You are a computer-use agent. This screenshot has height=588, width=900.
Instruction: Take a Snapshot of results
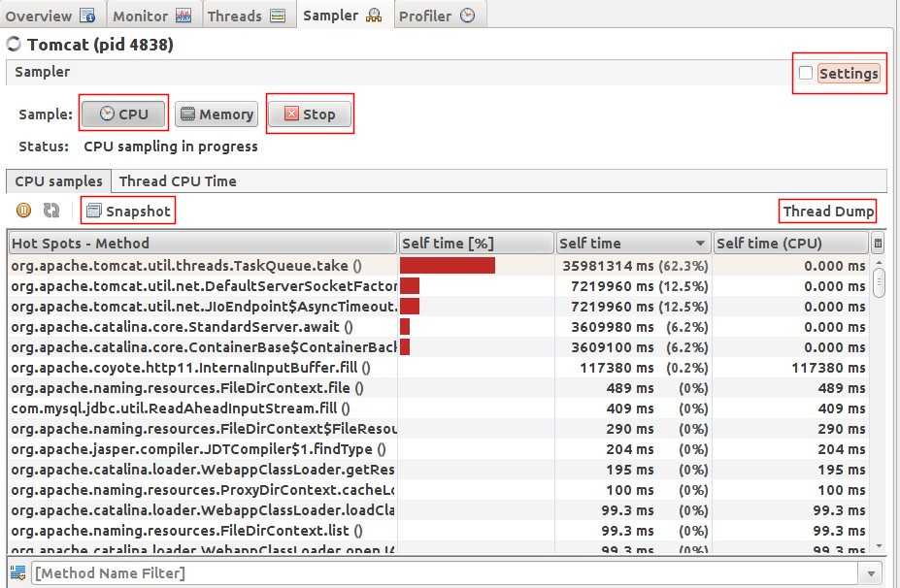(x=128, y=212)
